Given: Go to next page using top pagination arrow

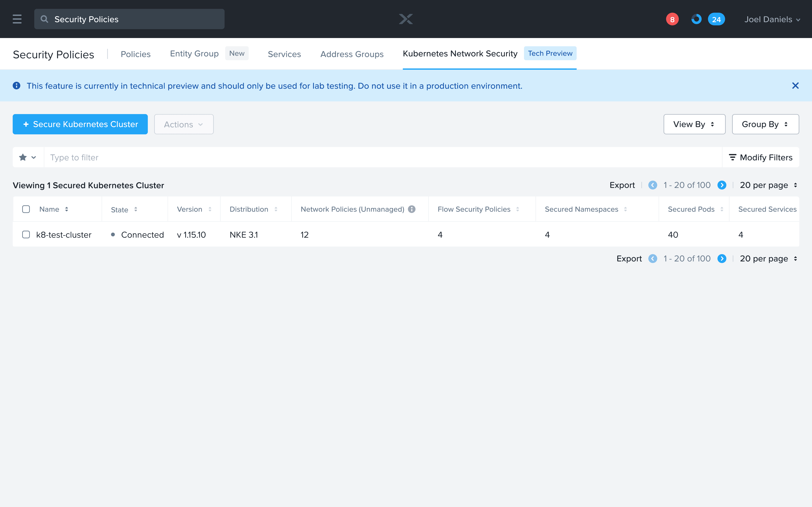Looking at the screenshot, I should (x=722, y=185).
